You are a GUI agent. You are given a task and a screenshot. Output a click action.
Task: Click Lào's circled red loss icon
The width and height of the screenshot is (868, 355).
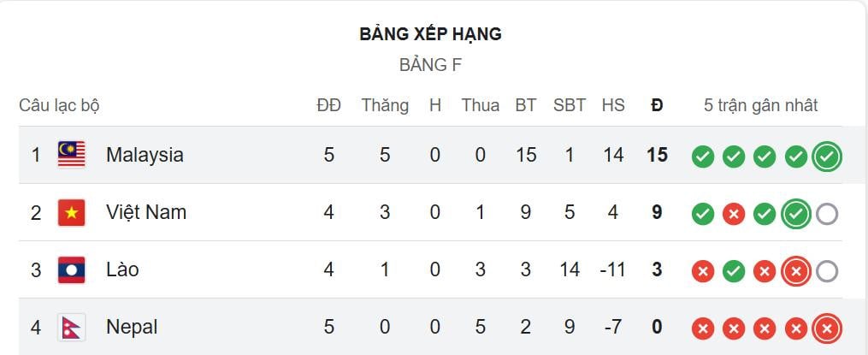795,271
